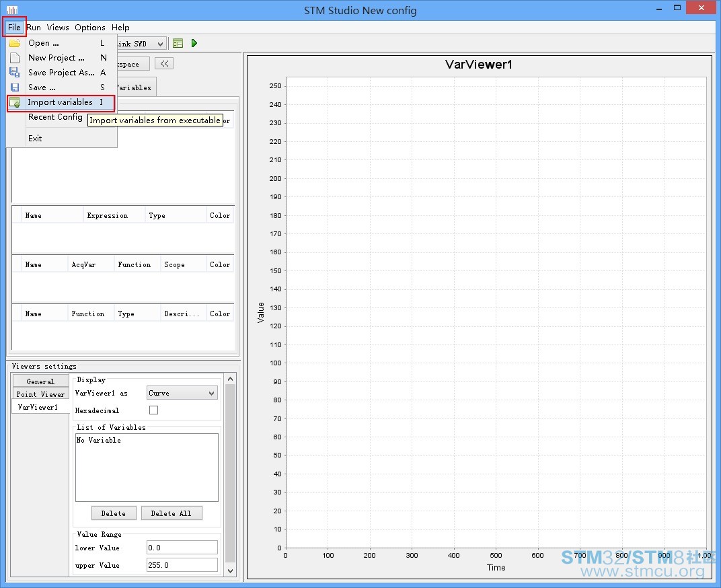Open the Views menu

pyautogui.click(x=58, y=27)
